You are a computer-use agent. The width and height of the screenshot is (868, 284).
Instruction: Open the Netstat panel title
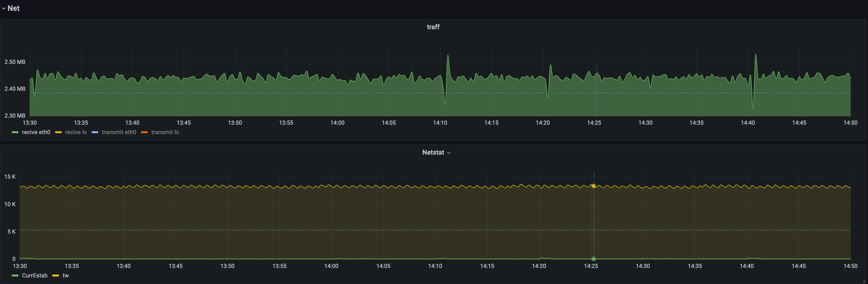click(x=433, y=152)
